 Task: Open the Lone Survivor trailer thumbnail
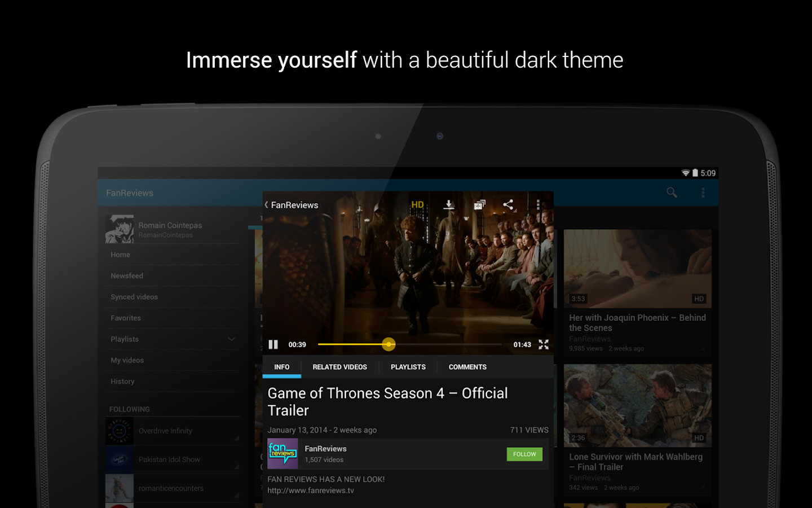[637, 405]
